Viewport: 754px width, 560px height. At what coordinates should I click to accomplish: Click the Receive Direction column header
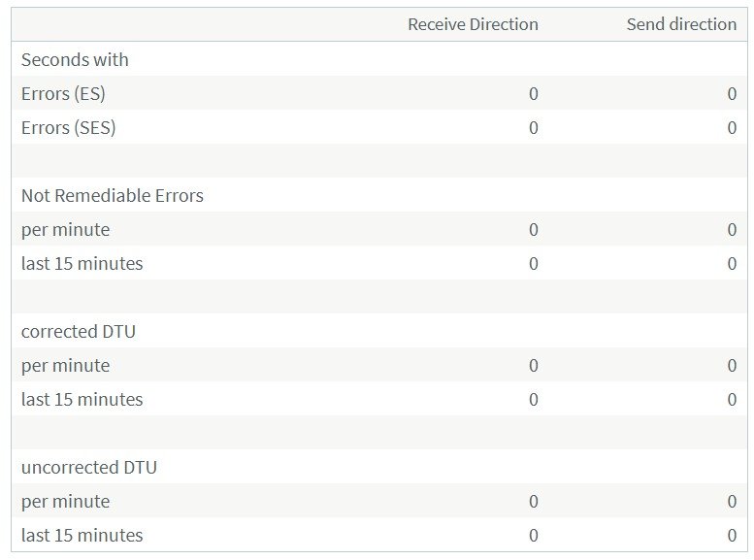click(473, 24)
